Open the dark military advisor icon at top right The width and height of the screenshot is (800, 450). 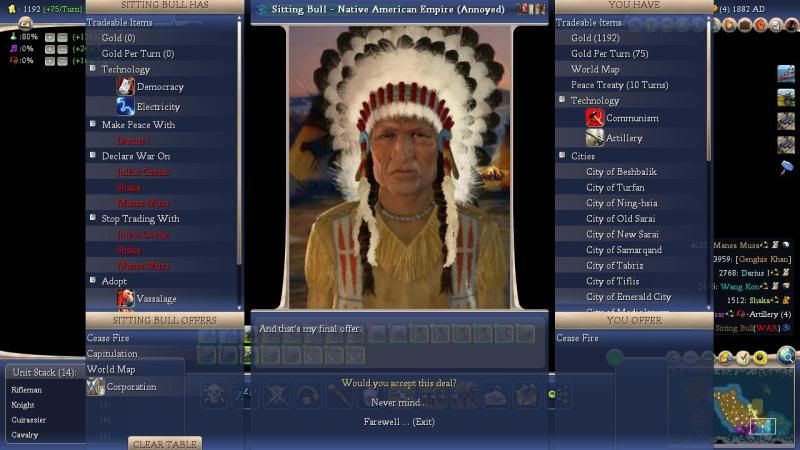(x=791, y=24)
